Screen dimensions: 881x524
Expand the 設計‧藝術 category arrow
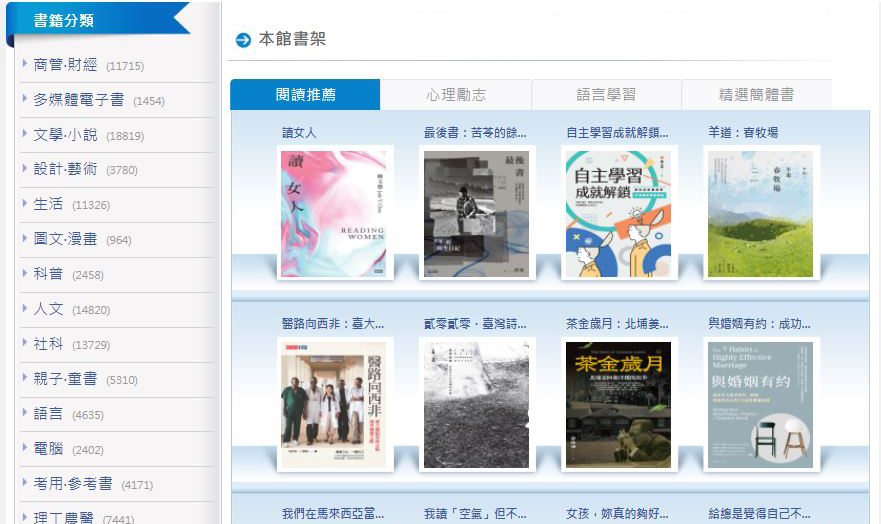[x=25, y=169]
